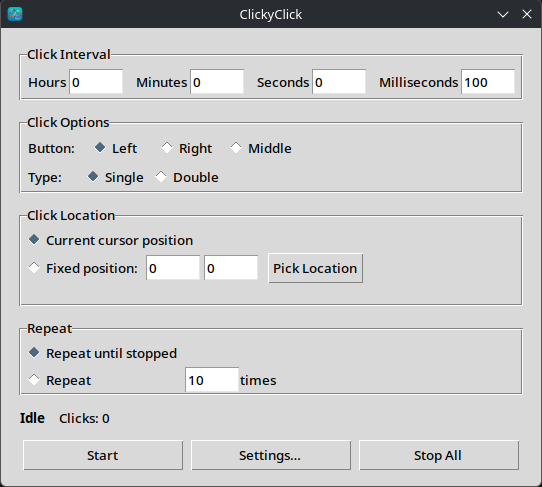This screenshot has height=487, width=542.
Task: Select the Left mouse button option
Action: click(x=115, y=148)
